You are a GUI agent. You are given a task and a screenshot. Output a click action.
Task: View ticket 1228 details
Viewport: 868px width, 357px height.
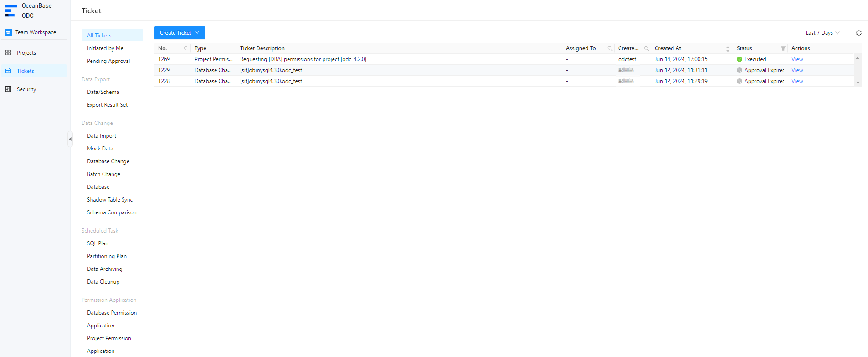797,81
